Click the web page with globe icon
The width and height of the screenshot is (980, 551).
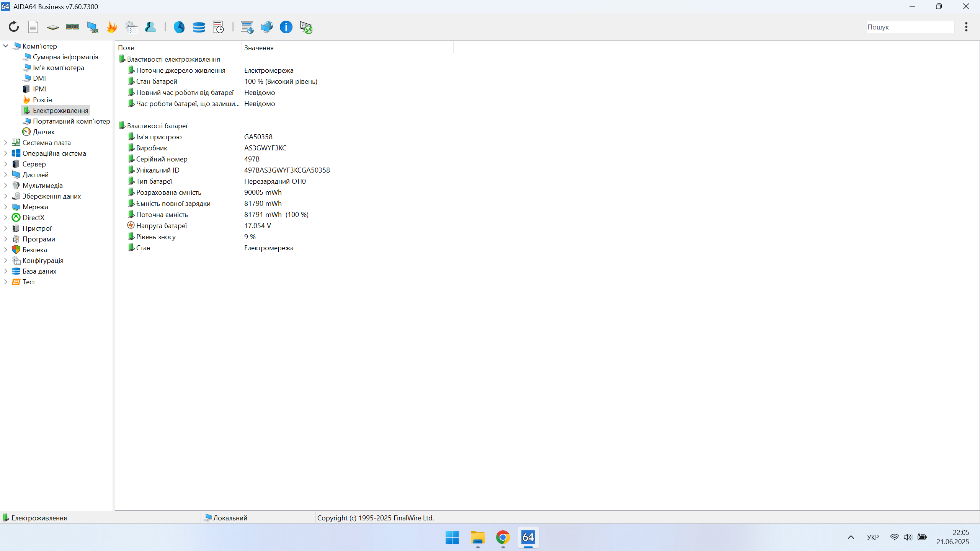247,27
